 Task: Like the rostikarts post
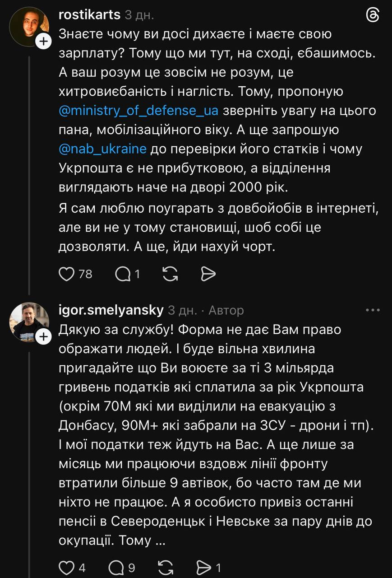tap(66, 274)
